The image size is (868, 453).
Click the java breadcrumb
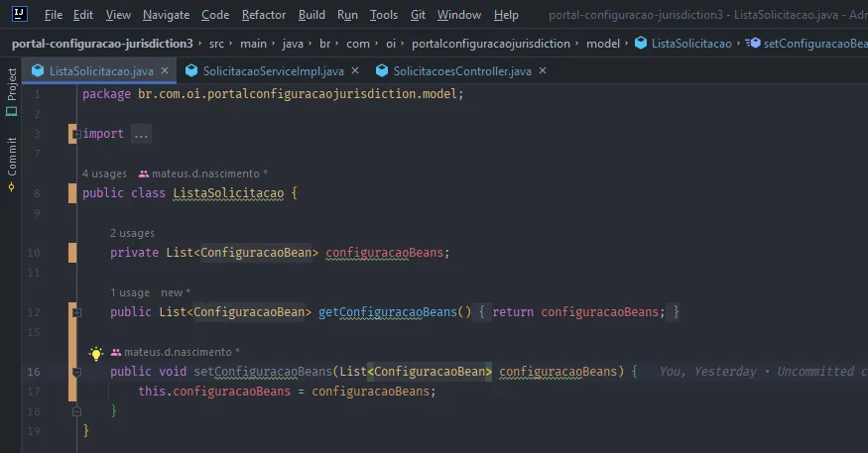(x=293, y=44)
